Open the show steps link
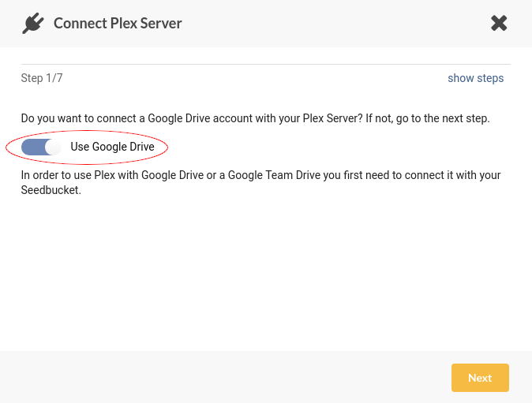Screen dimensions: 532x403 [x=475, y=78]
